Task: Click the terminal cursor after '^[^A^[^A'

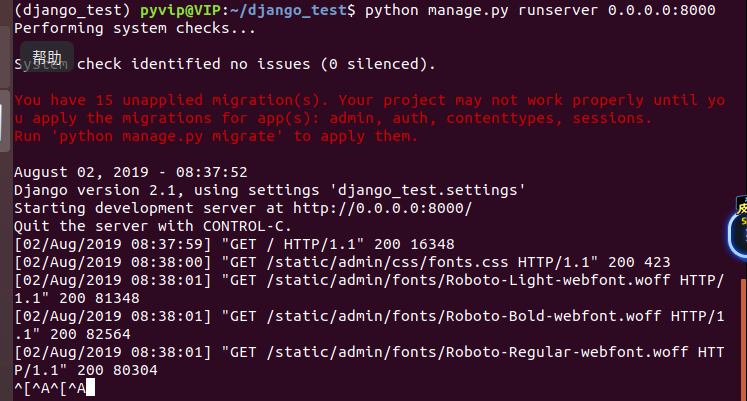Action: point(91,388)
